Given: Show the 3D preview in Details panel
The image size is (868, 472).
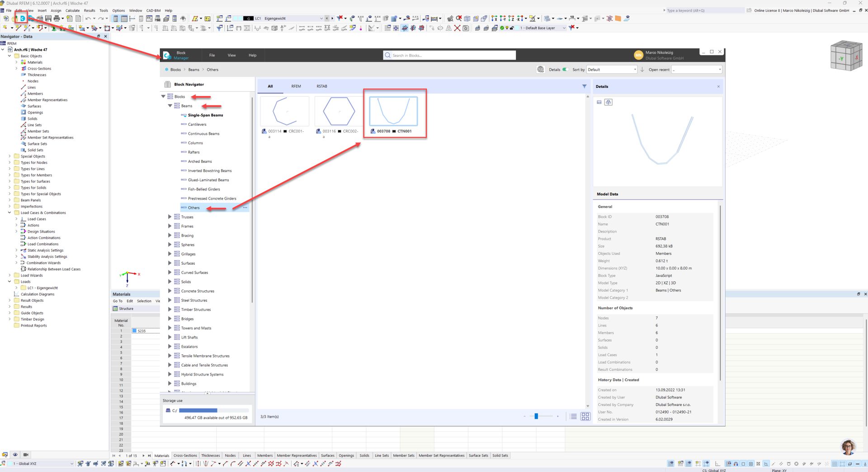Looking at the screenshot, I should pos(608,102).
